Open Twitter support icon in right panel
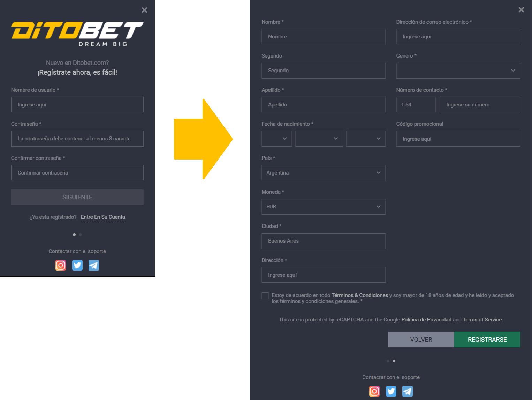The image size is (532, 400). tap(391, 391)
